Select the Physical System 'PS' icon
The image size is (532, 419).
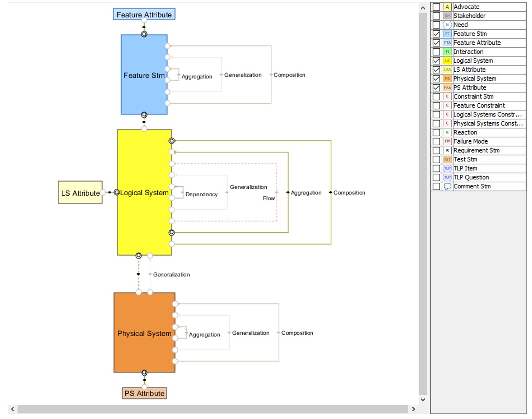pos(447,78)
